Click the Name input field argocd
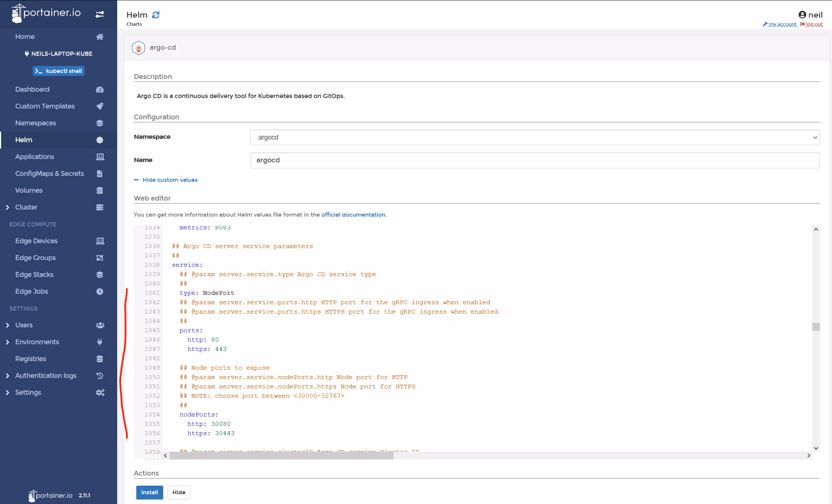Screen dimensions: 832x504 535,160
